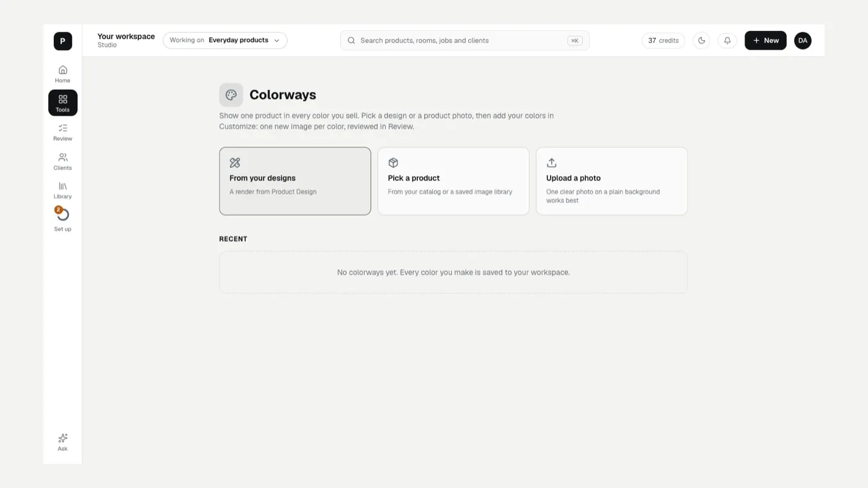Click the RECENT section label
868x488 pixels.
[233, 239]
